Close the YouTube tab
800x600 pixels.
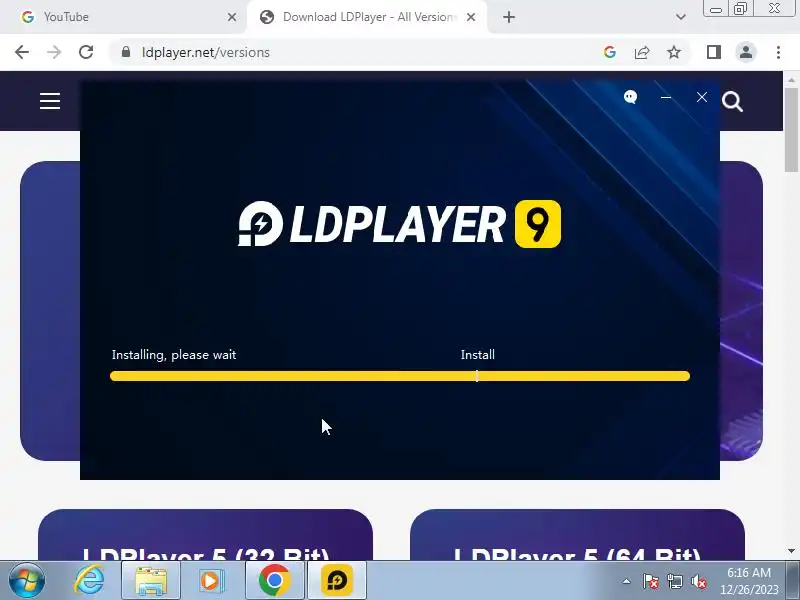point(232,17)
